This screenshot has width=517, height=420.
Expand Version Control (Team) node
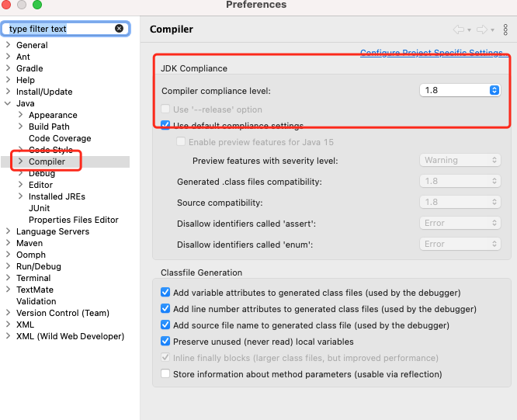9,313
